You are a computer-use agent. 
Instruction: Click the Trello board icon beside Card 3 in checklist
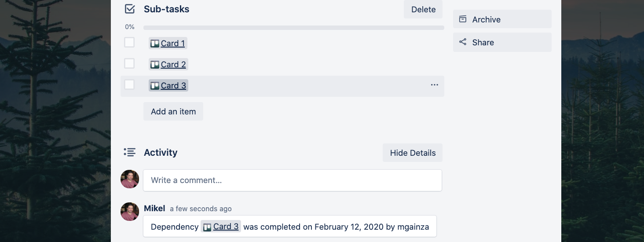tap(155, 86)
